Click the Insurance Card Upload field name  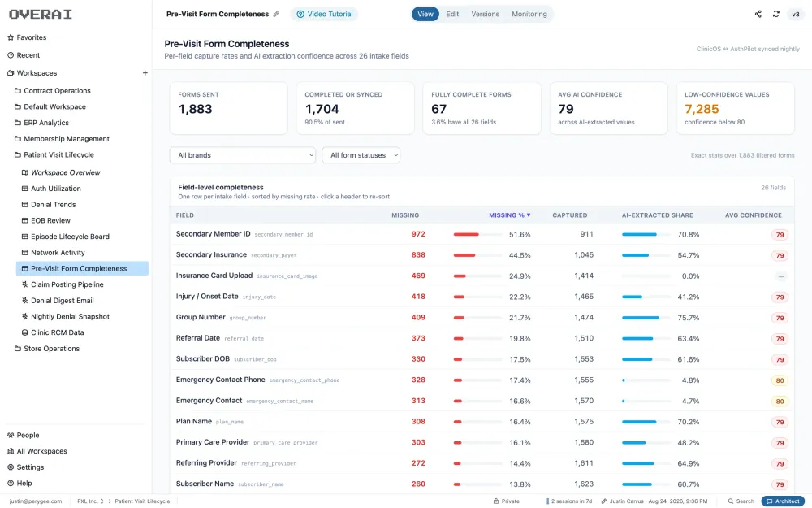coord(214,276)
